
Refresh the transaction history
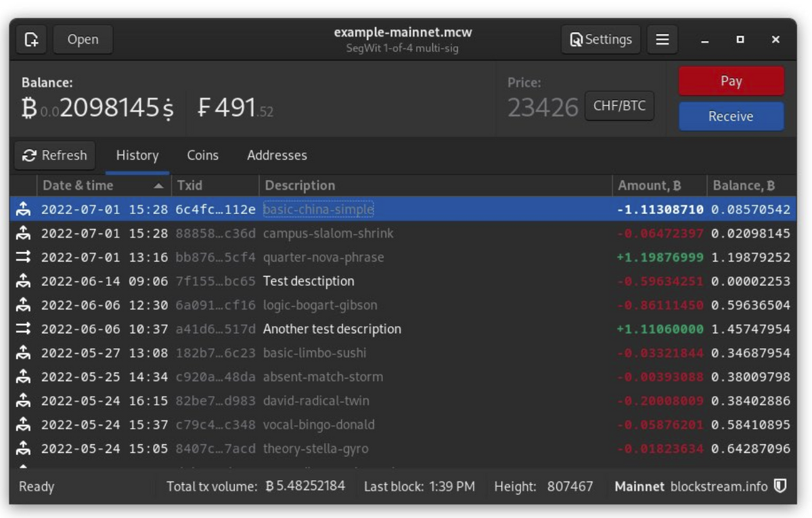pyautogui.click(x=55, y=156)
